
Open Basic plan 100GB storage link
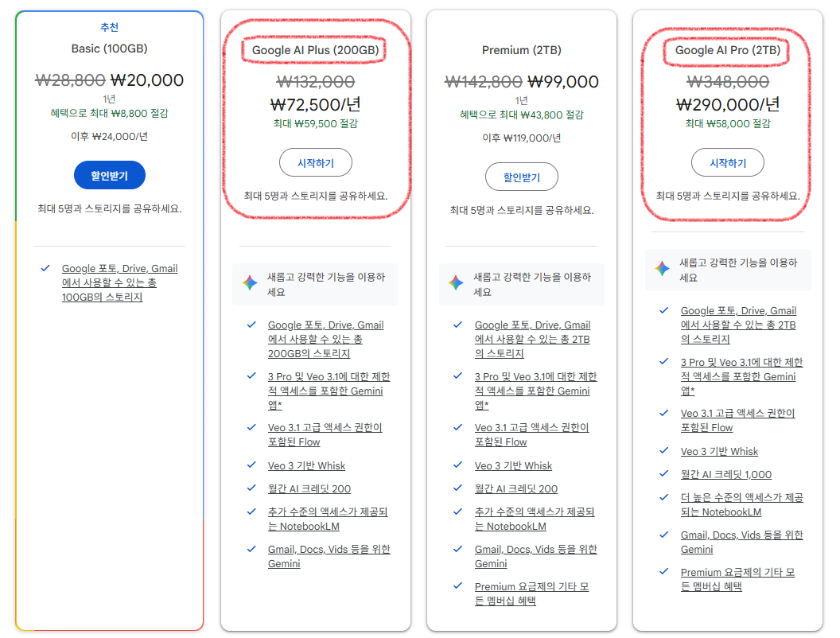coord(119,283)
